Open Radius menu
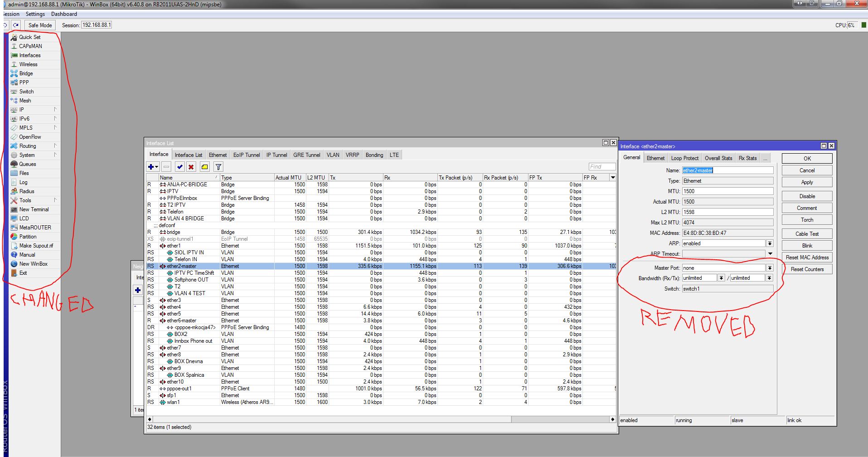Screen dimensions: 868x457 27,191
